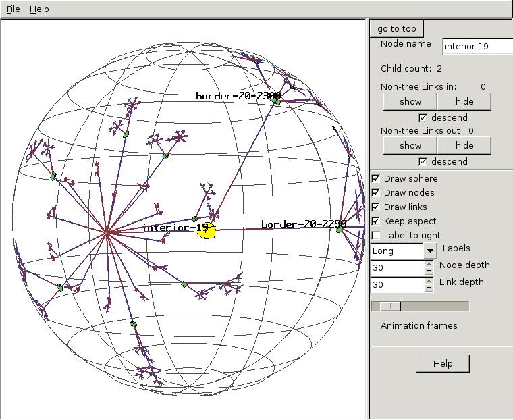Screen dimensions: 513x420
Task: Click the red hub node of radiating links
Action: click(107, 233)
